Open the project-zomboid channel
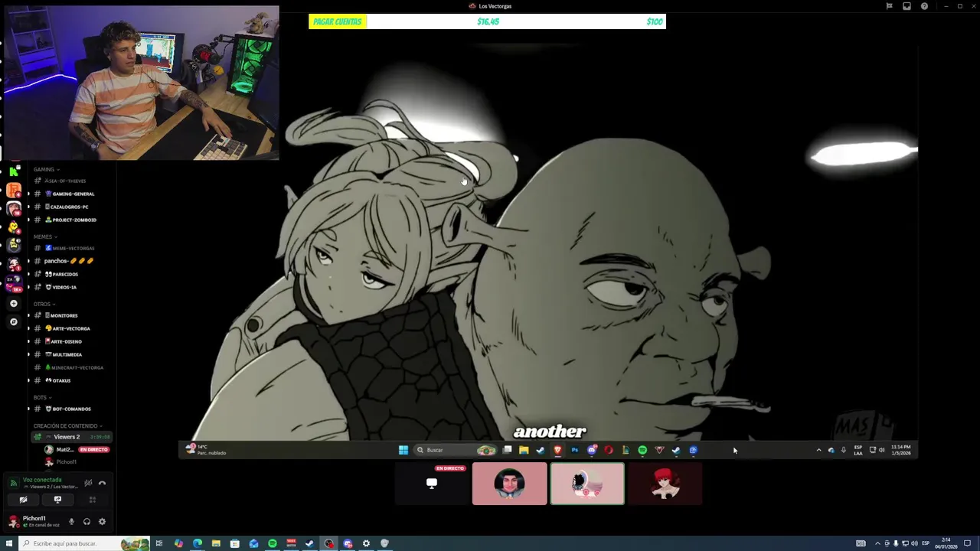 pyautogui.click(x=70, y=220)
